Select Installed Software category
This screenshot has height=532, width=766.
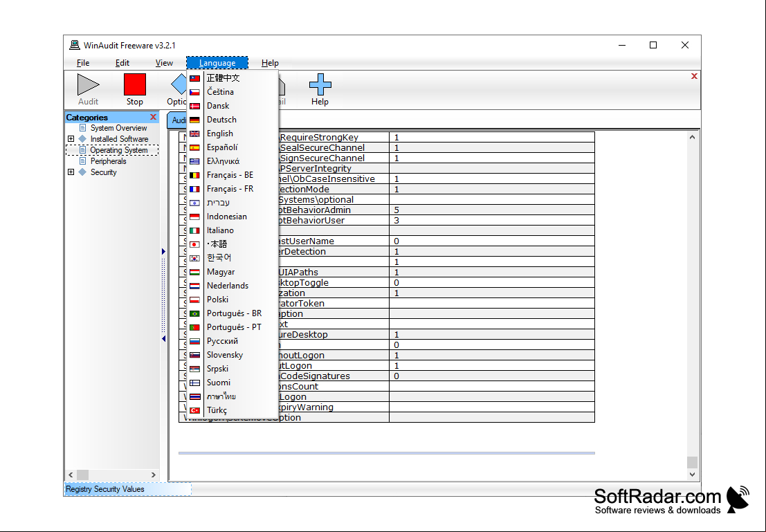119,139
